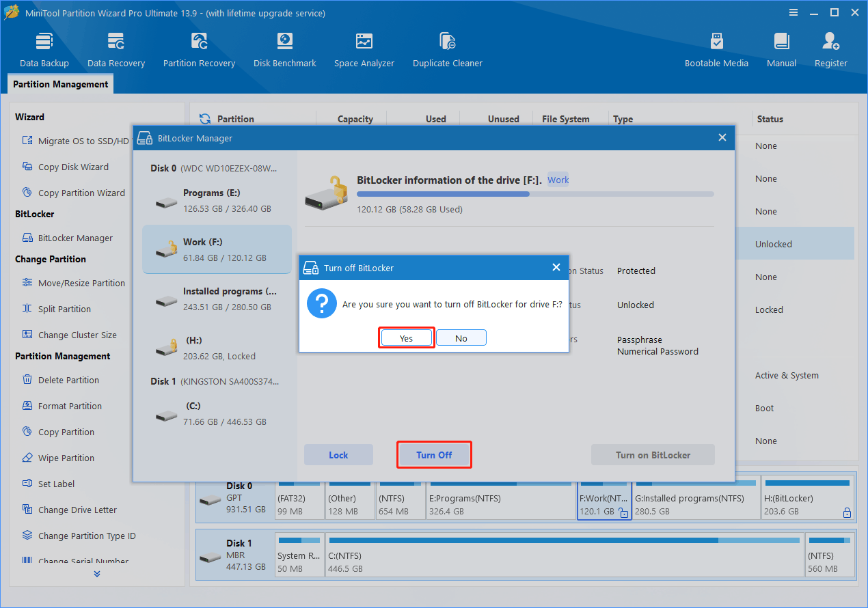Image resolution: width=868 pixels, height=608 pixels.
Task: Sort by File System column header
Action: tap(565, 119)
